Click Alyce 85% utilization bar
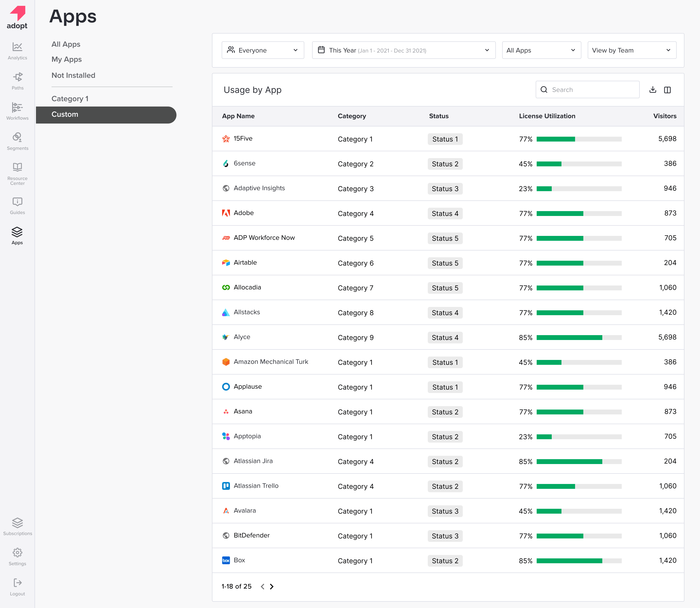The height and width of the screenshot is (608, 700). point(579,338)
